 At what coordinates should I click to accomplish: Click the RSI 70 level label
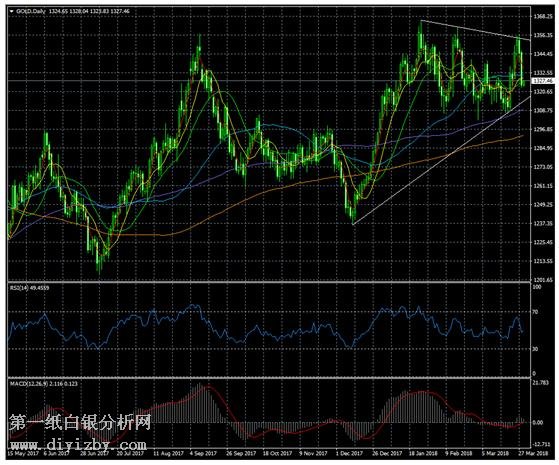[x=535, y=312]
